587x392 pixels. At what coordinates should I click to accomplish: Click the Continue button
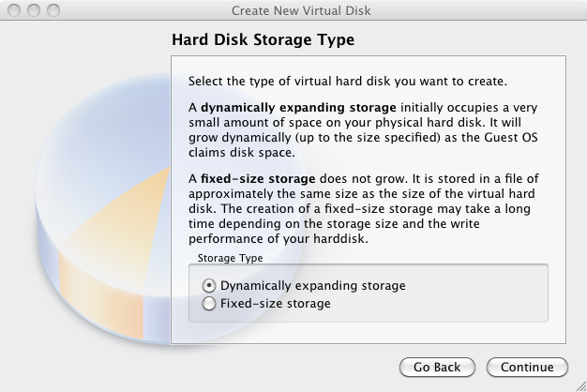[527, 368]
